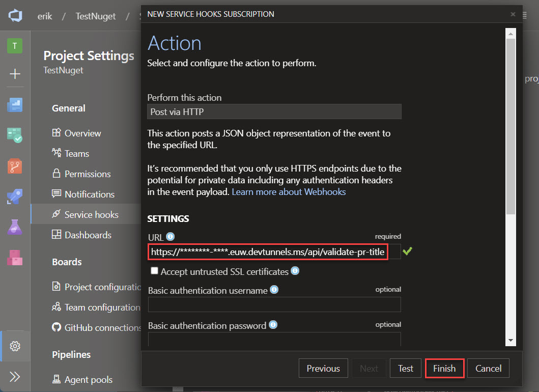The image size is (539, 392).
Task: Open the Pipelines rocket icon
Action: click(x=15, y=197)
